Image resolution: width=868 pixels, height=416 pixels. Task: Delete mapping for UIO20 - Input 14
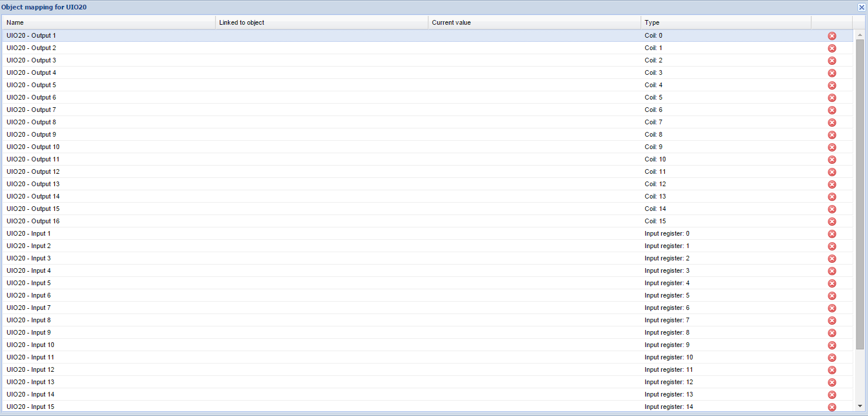coord(832,395)
